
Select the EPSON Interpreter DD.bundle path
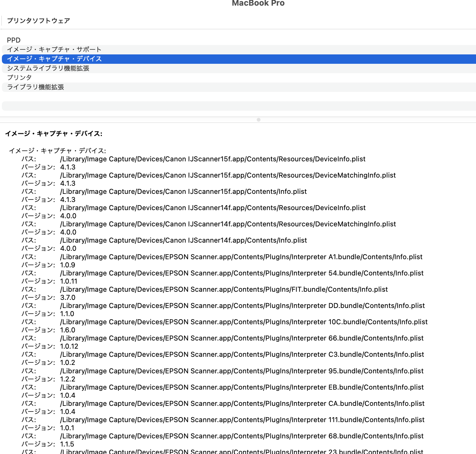pyautogui.click(x=242, y=306)
